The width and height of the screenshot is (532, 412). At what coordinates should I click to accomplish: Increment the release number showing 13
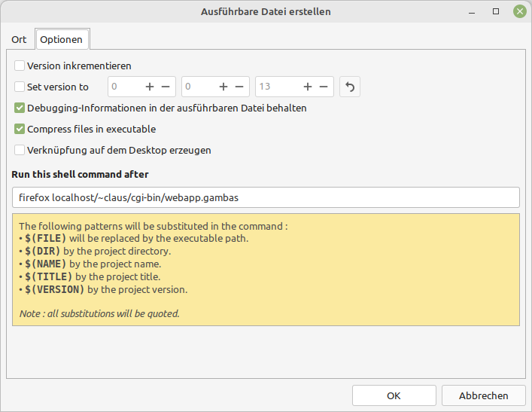[x=308, y=87]
